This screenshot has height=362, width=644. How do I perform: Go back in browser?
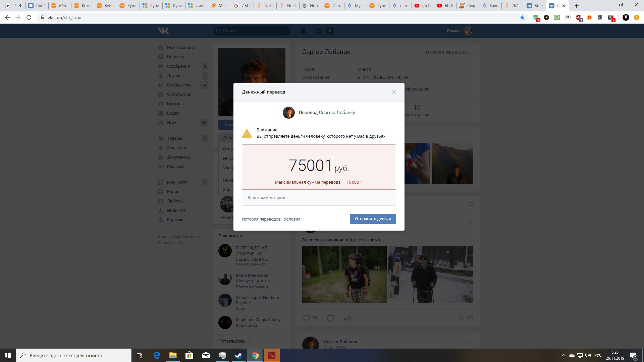tap(7, 17)
